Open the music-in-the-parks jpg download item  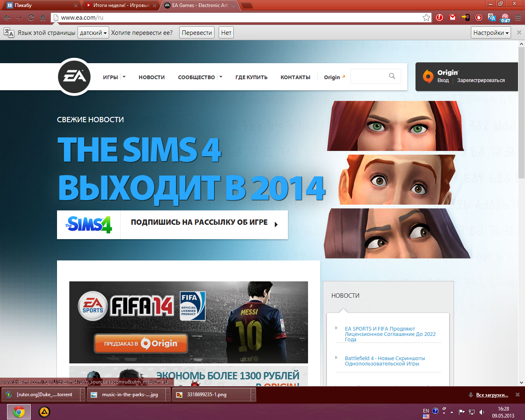(x=126, y=395)
